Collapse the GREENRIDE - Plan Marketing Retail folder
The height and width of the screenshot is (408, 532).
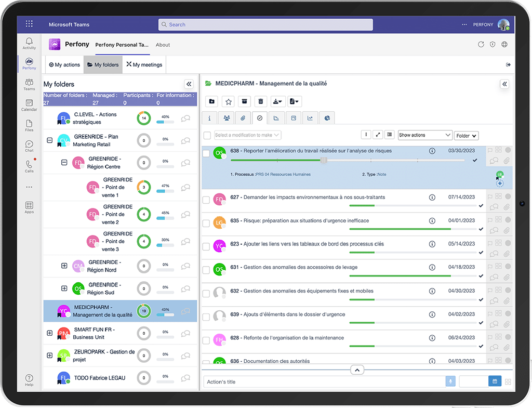pos(50,140)
